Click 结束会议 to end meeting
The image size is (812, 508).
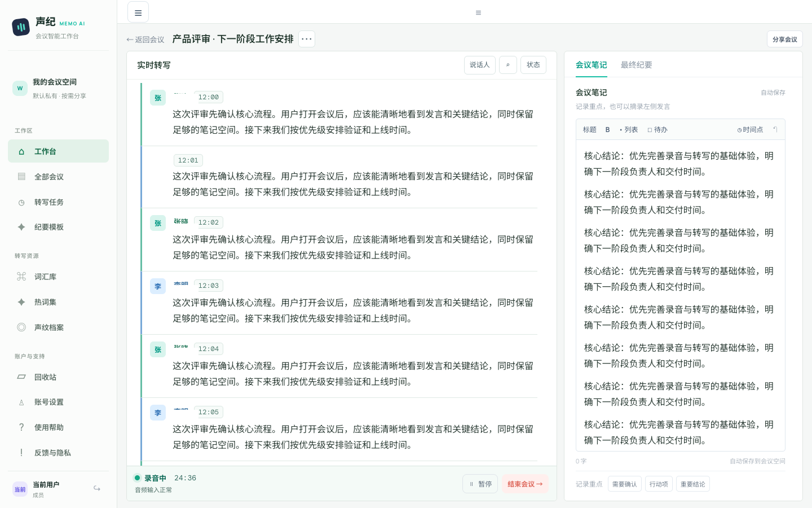525,484
